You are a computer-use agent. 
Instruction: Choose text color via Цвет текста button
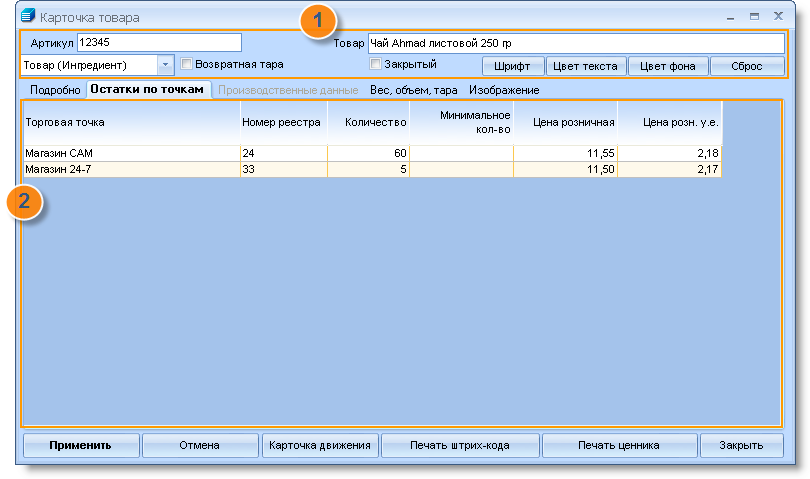point(585,66)
